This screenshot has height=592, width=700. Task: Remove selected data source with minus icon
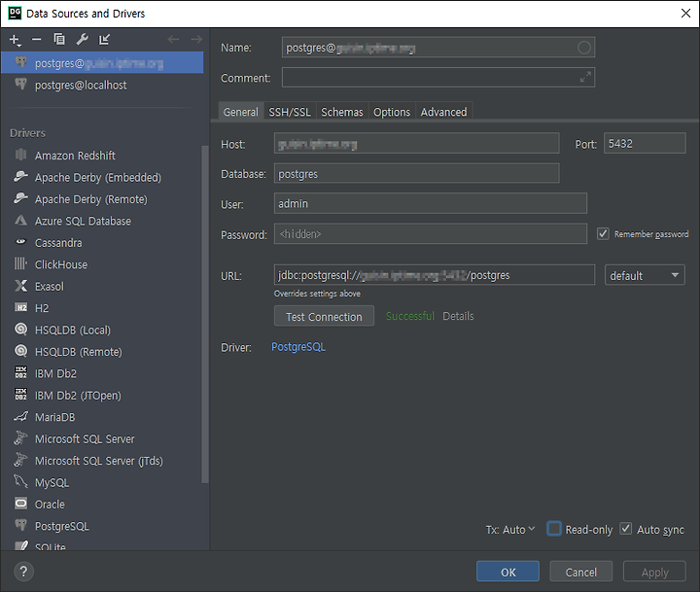pyautogui.click(x=37, y=40)
